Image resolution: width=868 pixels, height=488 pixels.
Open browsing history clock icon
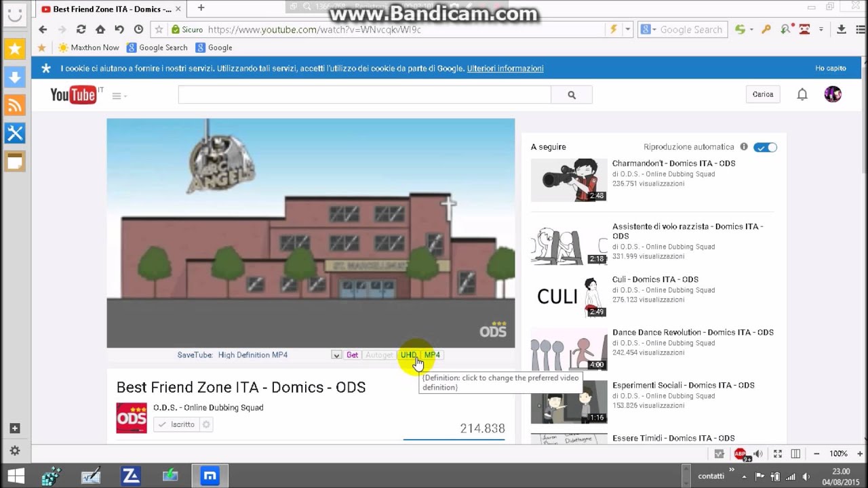(138, 29)
